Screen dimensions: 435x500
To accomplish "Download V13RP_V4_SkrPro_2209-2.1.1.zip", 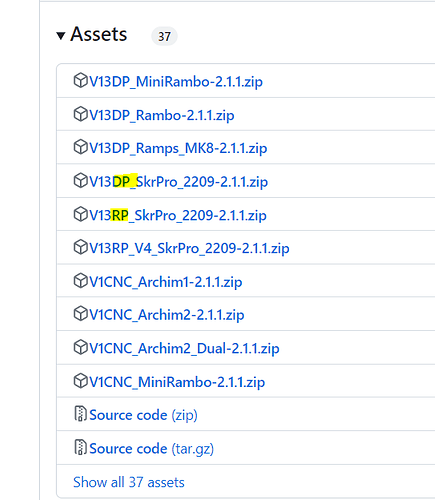I will [x=189, y=248].
